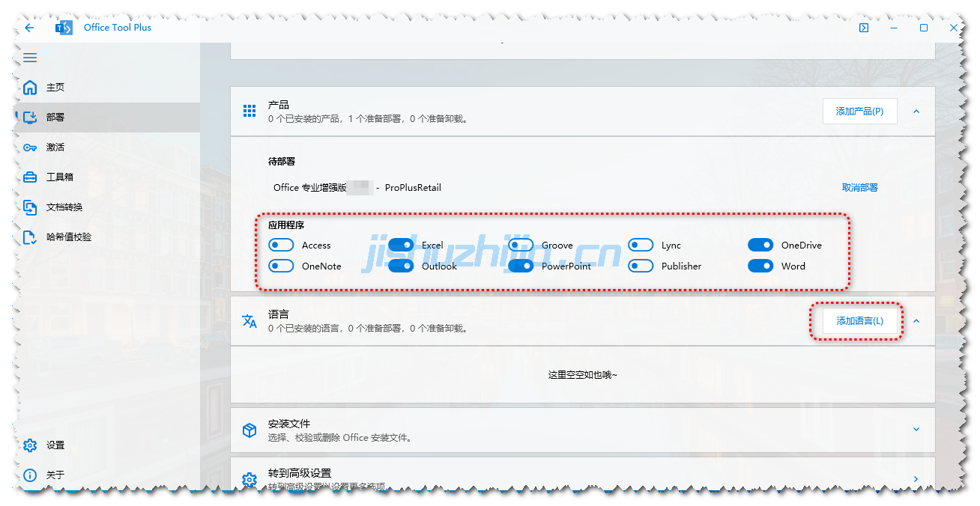Click the 应用程序 heading

tap(286, 225)
